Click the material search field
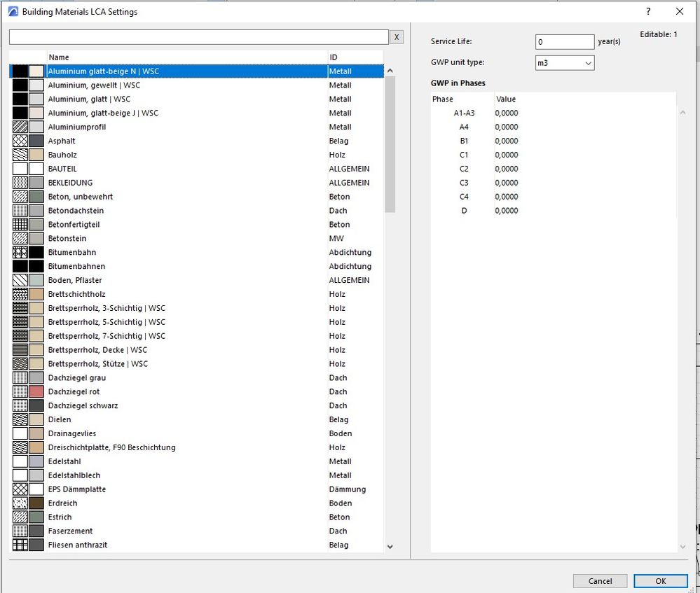This screenshot has width=700, height=593. click(199, 37)
